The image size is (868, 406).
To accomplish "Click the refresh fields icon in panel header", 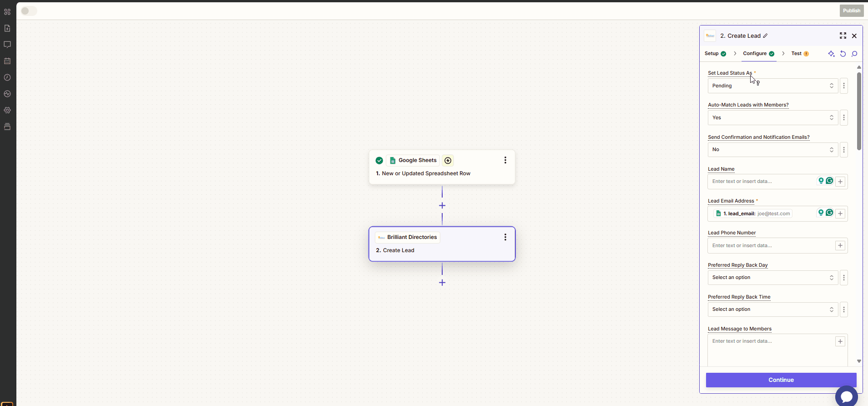I will click(x=843, y=54).
